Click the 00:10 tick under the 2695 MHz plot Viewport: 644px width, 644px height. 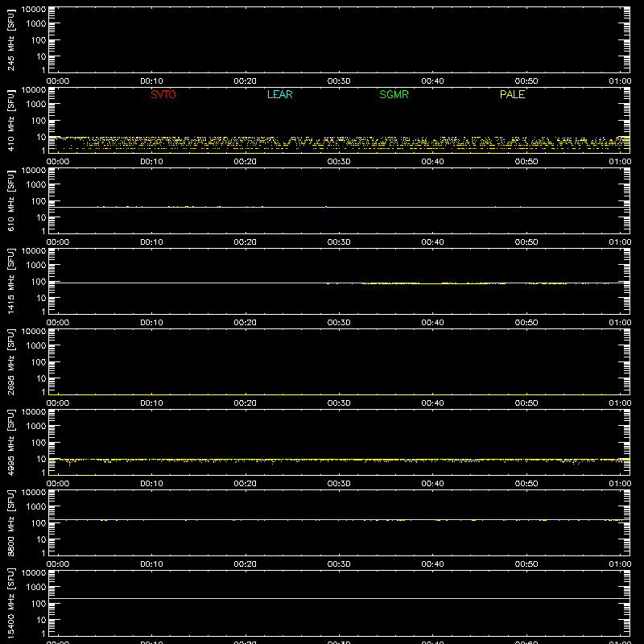(x=151, y=403)
